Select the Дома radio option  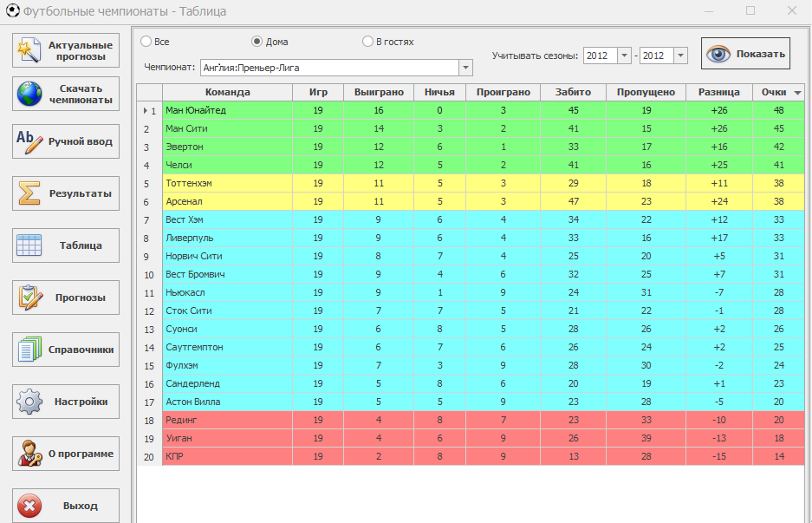pyautogui.click(x=257, y=42)
